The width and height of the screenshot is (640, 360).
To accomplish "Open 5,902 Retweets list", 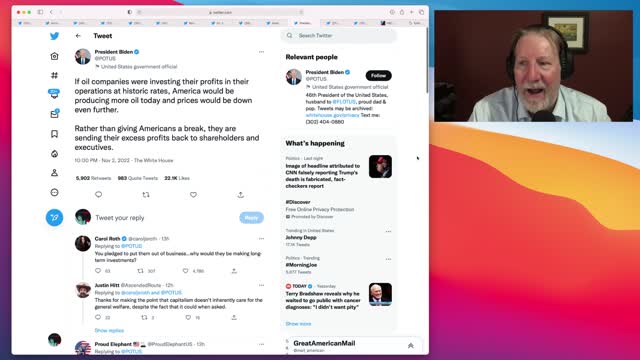I will (x=93, y=178).
